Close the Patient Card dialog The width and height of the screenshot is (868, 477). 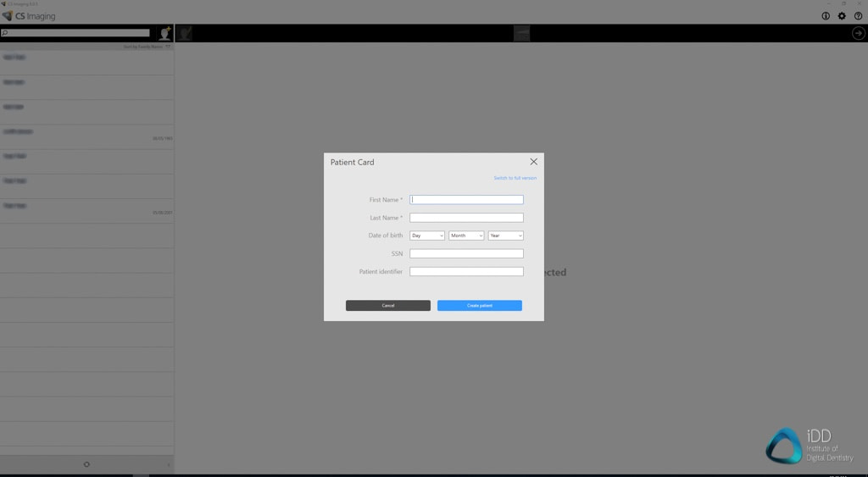point(533,162)
